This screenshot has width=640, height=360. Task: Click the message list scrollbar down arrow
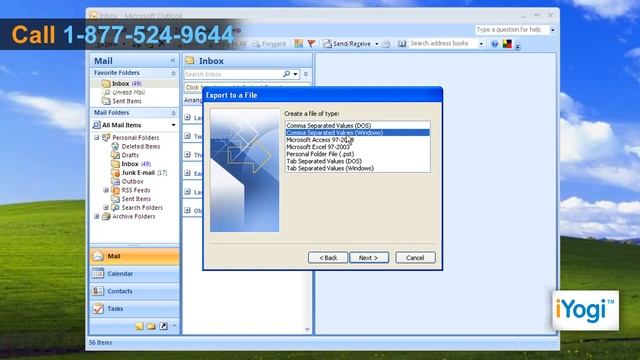307,329
